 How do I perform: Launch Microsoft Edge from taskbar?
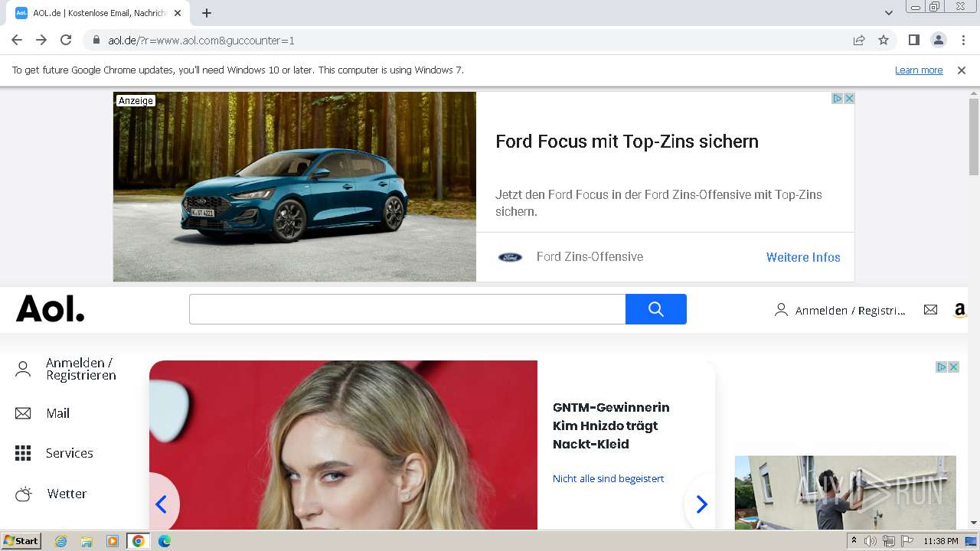coord(165,541)
